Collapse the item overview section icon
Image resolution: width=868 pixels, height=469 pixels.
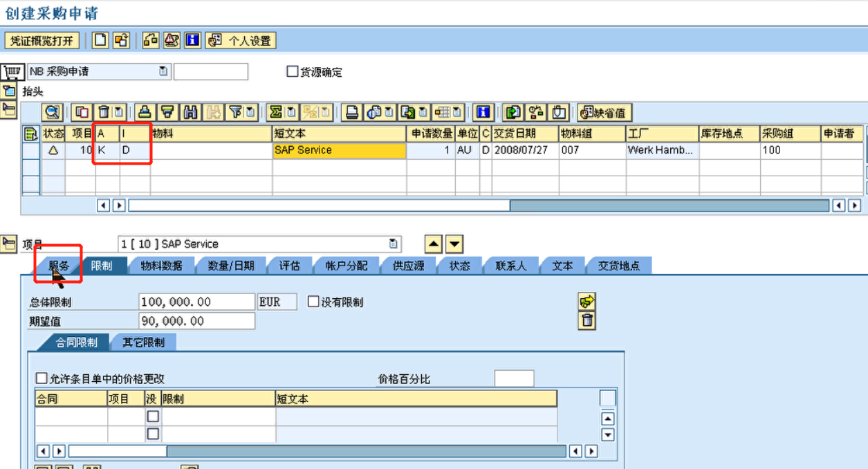(9, 109)
